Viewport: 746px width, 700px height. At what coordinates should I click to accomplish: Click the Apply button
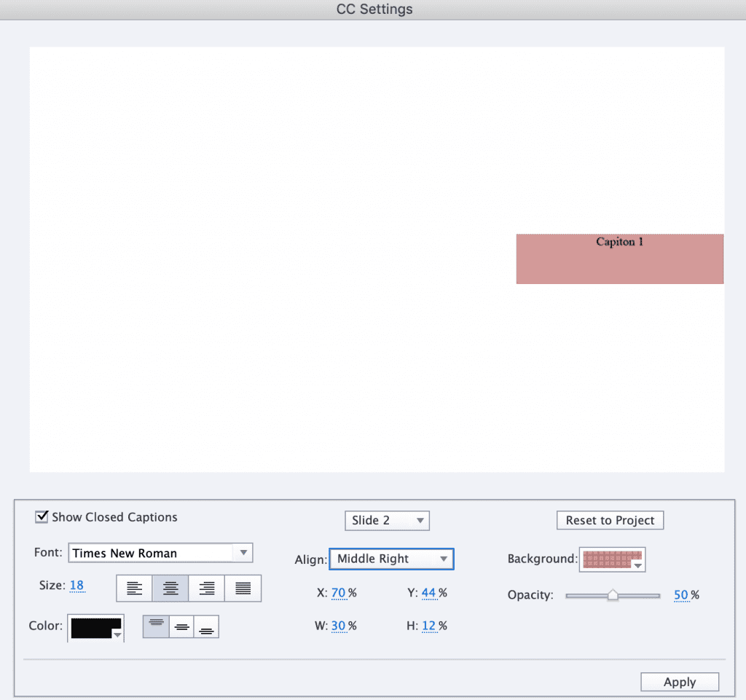[680, 682]
